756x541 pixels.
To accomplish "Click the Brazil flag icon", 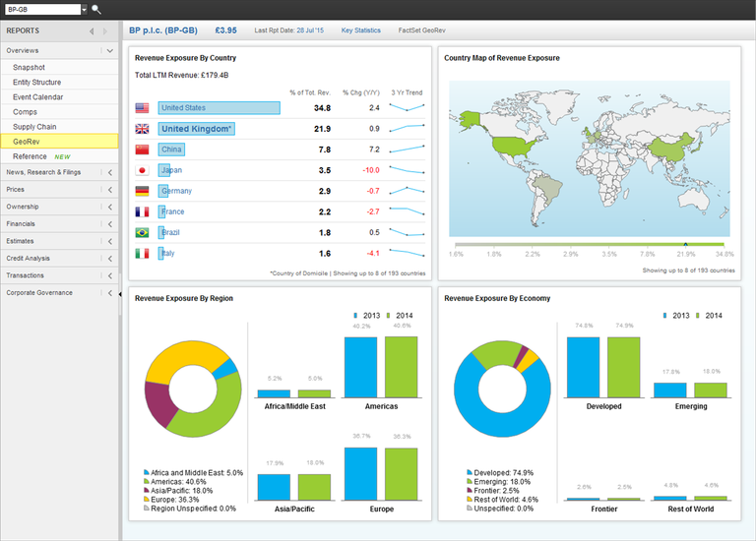I will tap(142, 233).
